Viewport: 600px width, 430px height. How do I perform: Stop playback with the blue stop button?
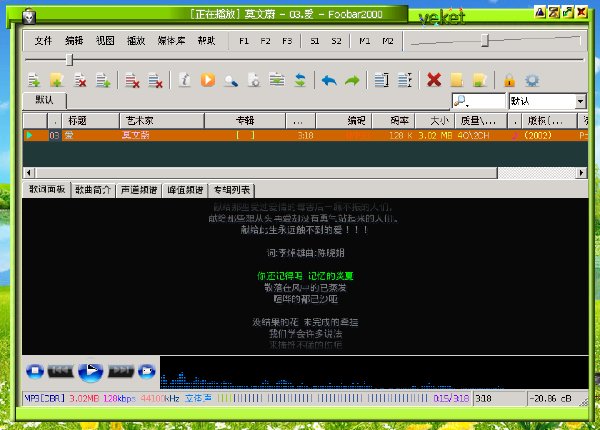pyautogui.click(x=35, y=371)
